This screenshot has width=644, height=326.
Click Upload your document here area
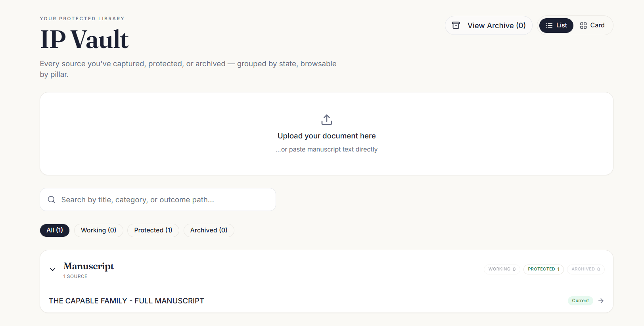click(x=327, y=134)
